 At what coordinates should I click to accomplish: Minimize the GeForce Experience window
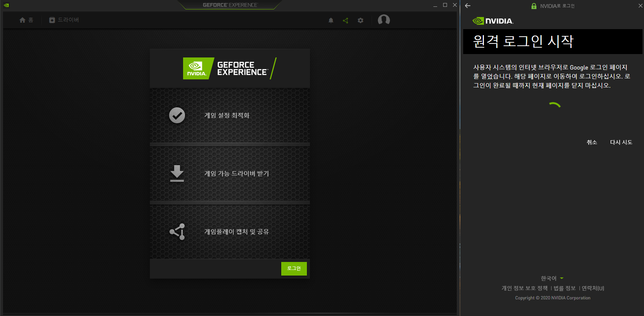(x=435, y=5)
